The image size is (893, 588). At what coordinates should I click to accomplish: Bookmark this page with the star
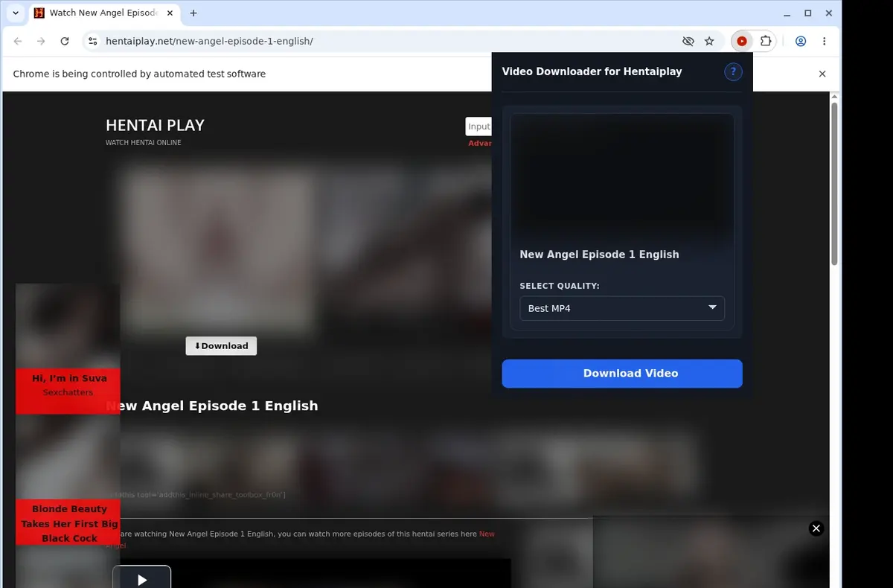[x=709, y=41]
